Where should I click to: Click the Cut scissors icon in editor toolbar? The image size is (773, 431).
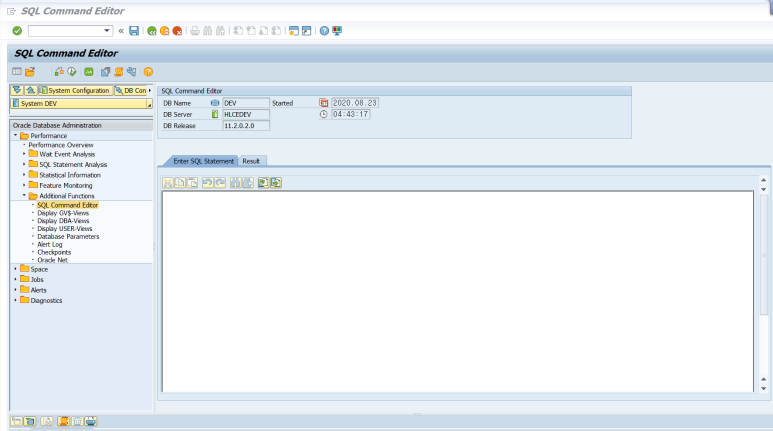click(x=168, y=183)
